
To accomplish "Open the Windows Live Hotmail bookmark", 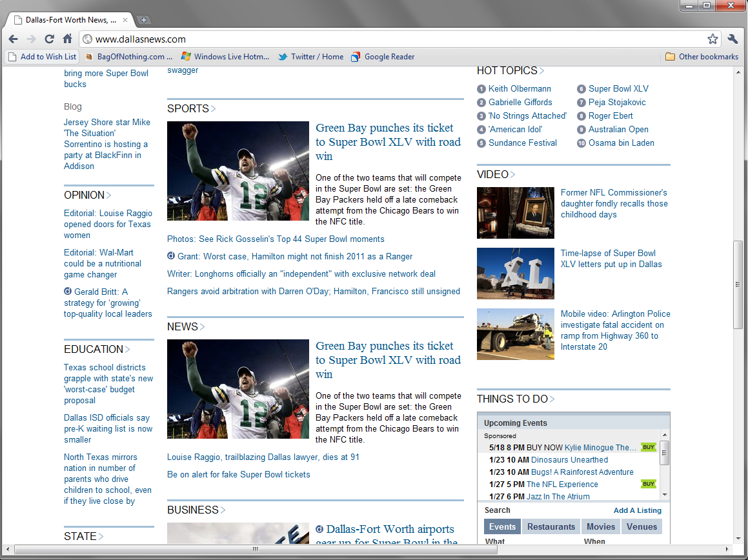I will tap(225, 57).
